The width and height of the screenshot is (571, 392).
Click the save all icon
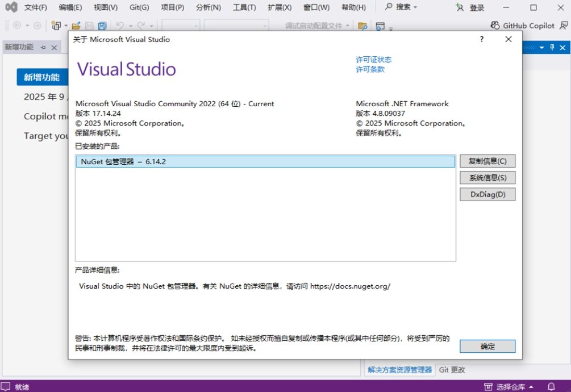(102, 26)
